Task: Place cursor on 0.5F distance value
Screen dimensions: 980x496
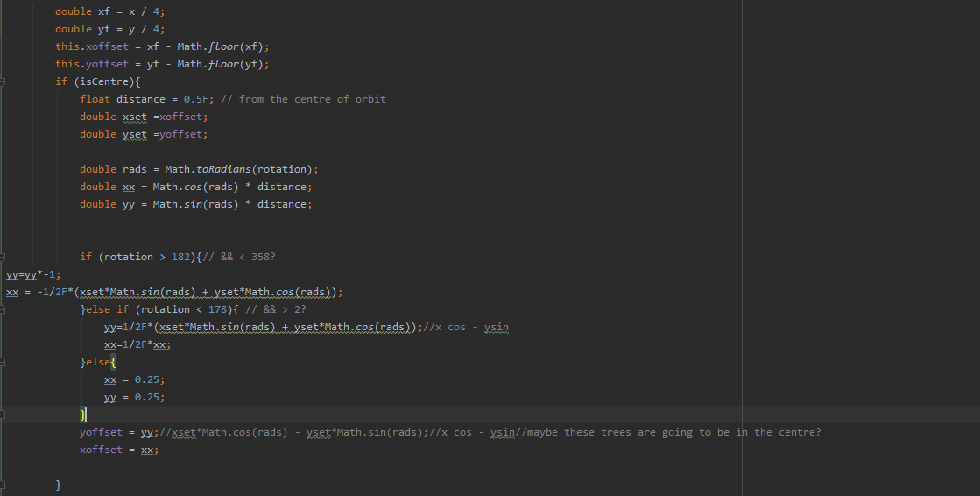Action: pos(194,99)
